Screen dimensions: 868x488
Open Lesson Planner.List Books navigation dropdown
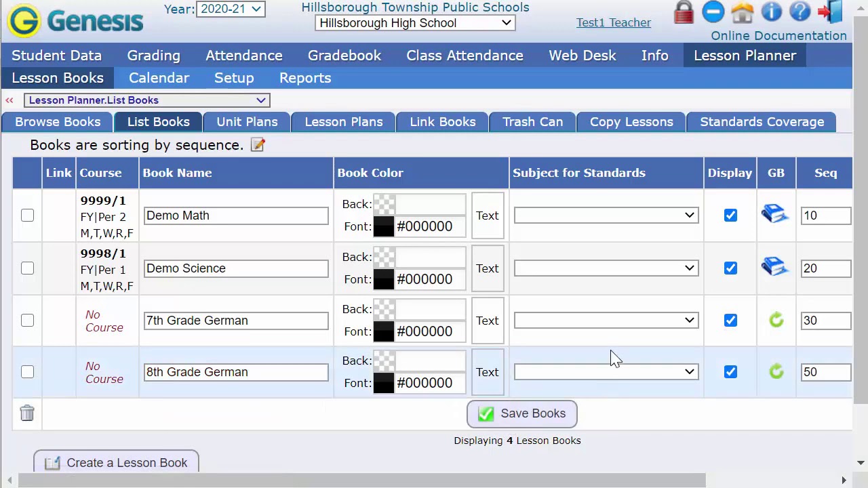pyautogui.click(x=146, y=100)
